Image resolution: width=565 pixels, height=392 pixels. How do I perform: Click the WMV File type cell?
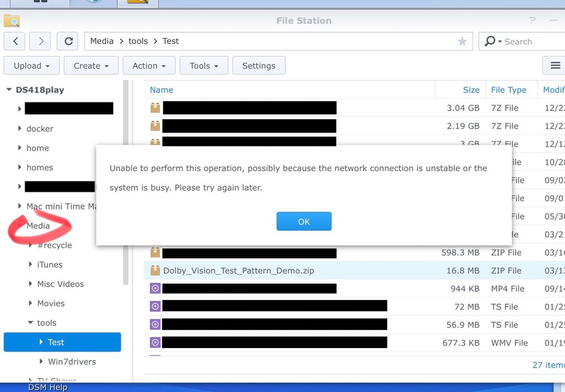pyautogui.click(x=509, y=343)
